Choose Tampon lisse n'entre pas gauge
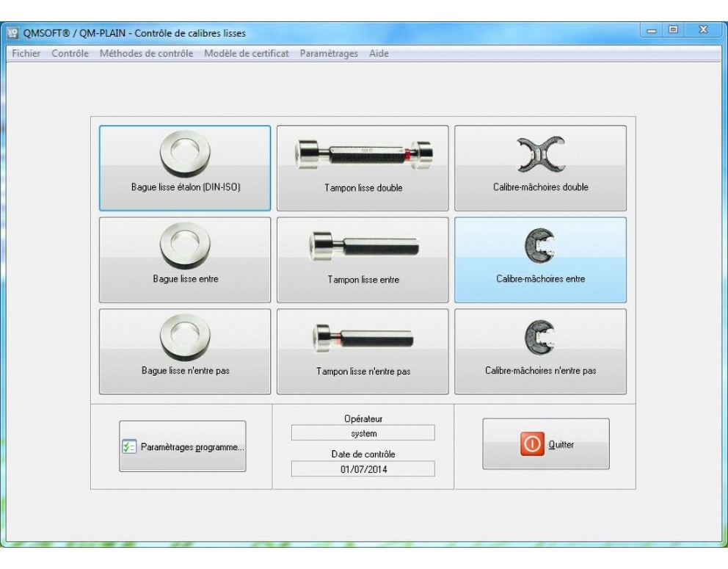The image size is (728, 569). (x=363, y=352)
